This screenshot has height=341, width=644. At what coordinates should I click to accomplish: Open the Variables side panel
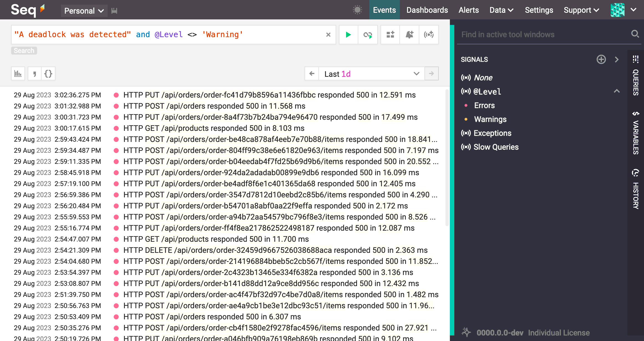(635, 133)
